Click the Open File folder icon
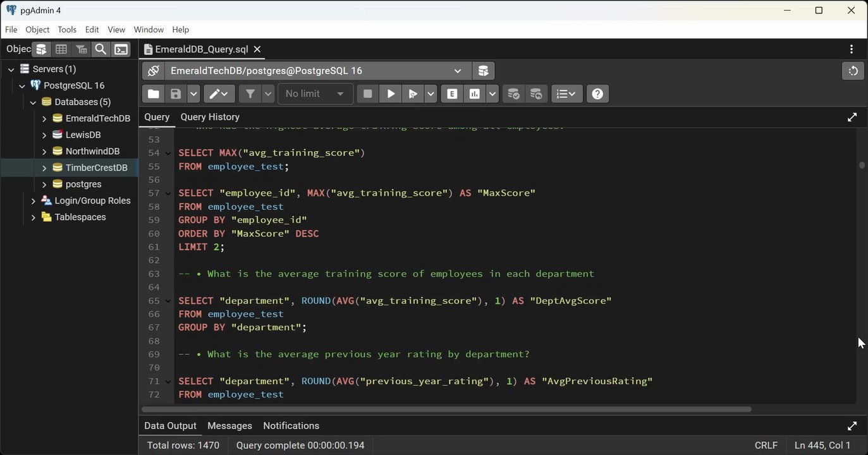Screen dimensions: 868x455 (154, 94)
